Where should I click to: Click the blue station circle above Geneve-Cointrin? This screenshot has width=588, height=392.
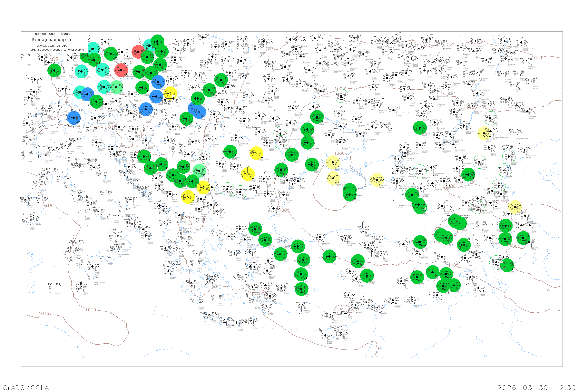click(74, 118)
